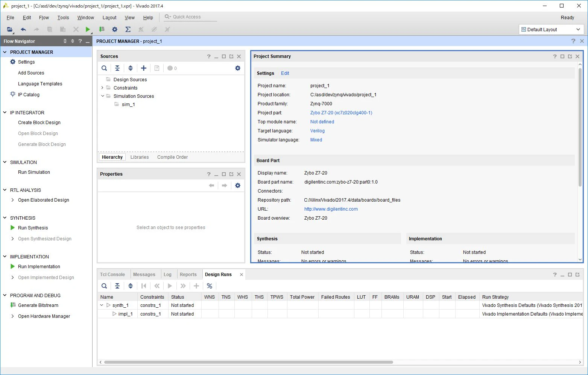Open Sources panel settings gear
Screen dimensions: 588x375
click(238, 68)
